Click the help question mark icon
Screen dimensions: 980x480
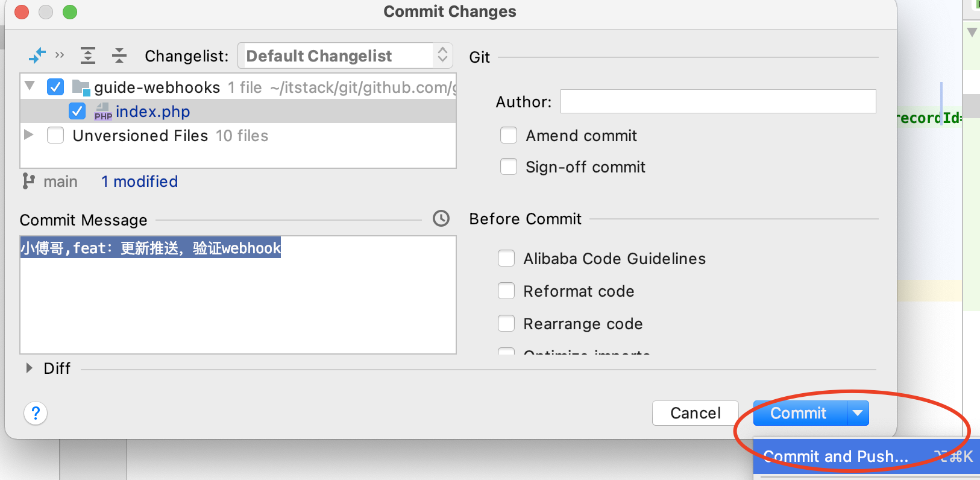click(x=36, y=413)
